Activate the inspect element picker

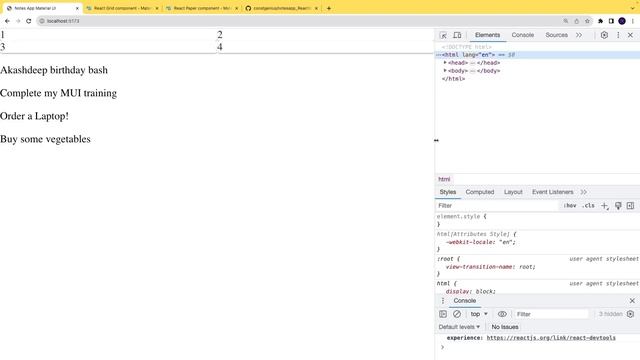[x=443, y=35]
